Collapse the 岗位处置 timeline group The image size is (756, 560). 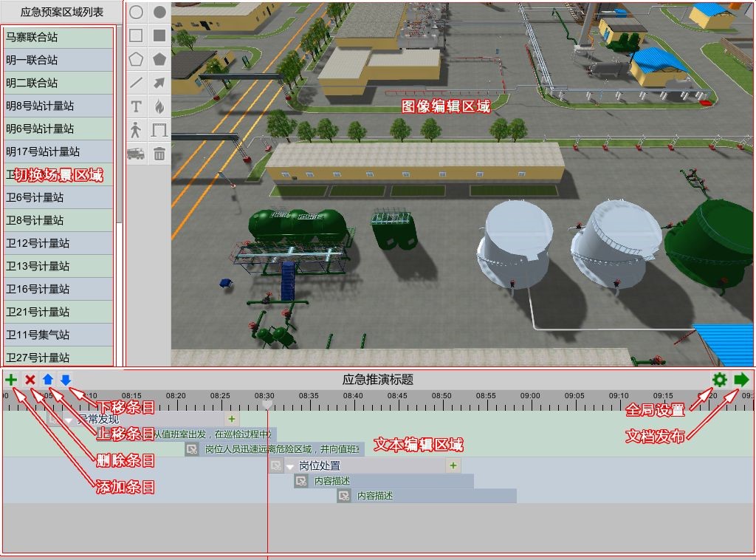290,466
